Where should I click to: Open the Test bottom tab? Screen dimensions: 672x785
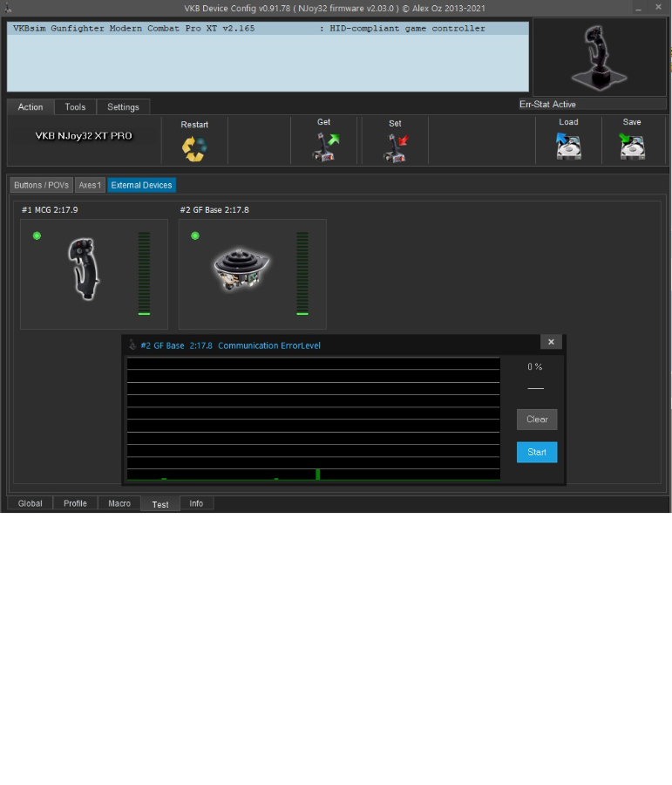(160, 504)
